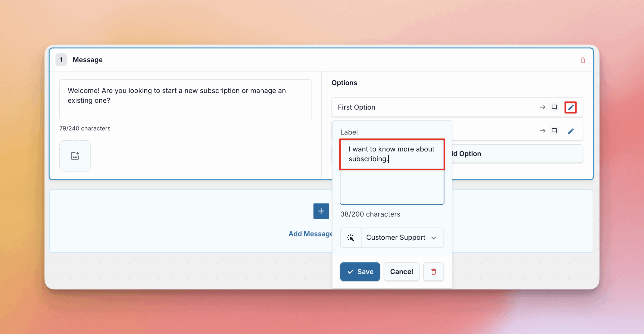Click the blue plus button above Add Message
This screenshot has height=334, width=644.
point(321,211)
